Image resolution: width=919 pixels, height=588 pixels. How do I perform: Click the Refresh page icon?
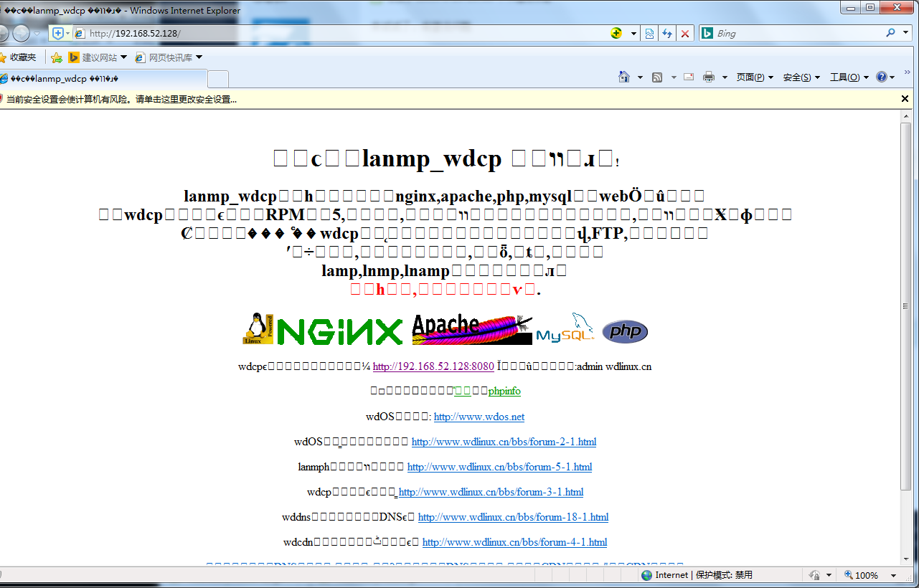(667, 33)
